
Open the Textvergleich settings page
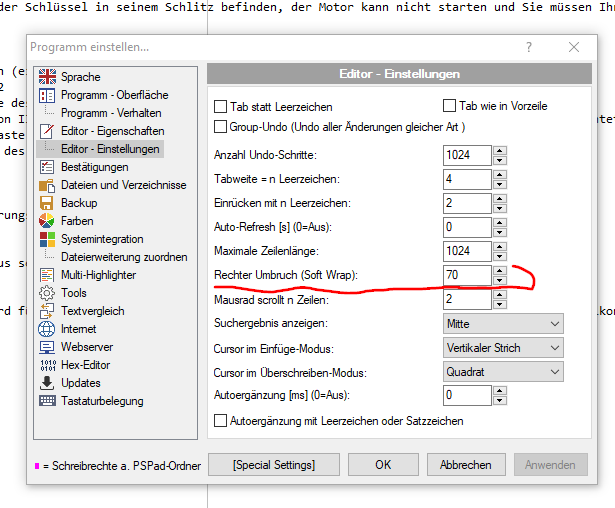pos(93,311)
